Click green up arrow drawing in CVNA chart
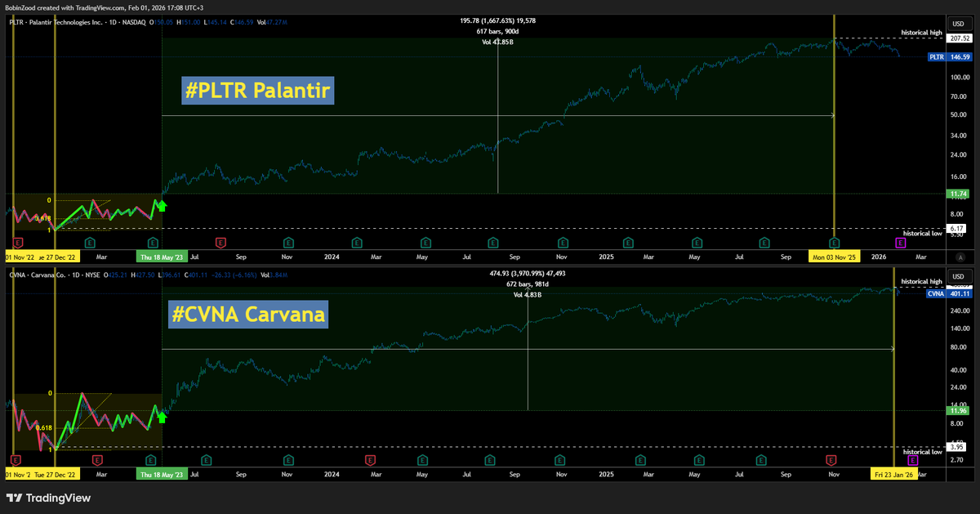 click(162, 417)
